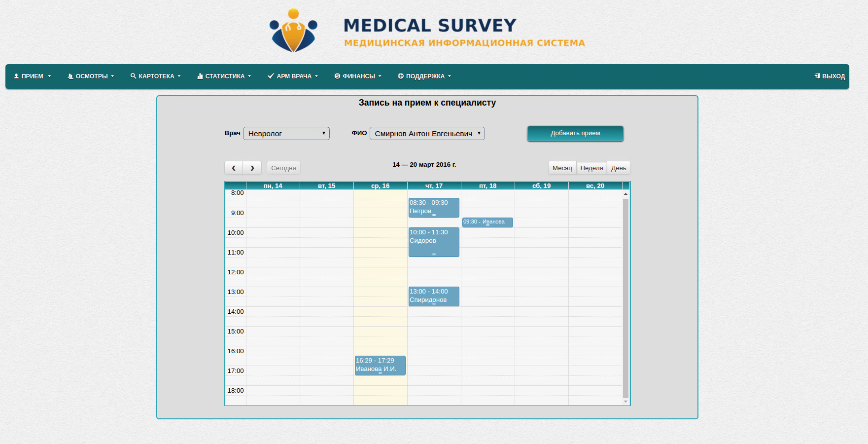Viewport: 868px width, 444px height.
Task: Click the calendar vertical scrollbar
Action: point(625,296)
